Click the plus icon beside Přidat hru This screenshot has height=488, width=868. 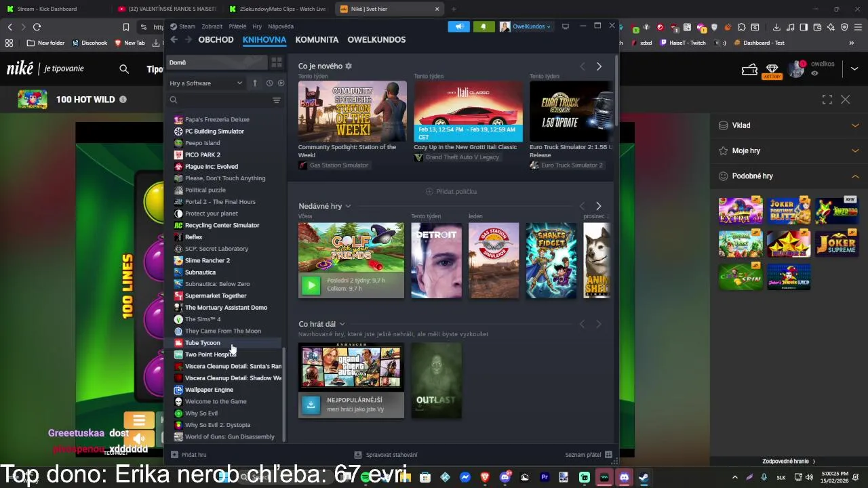(174, 455)
